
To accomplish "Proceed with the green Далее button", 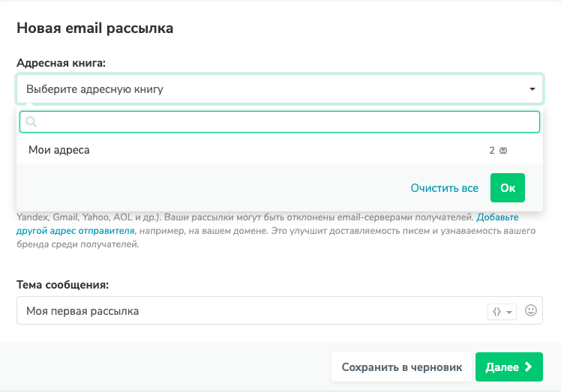I will click(508, 367).
